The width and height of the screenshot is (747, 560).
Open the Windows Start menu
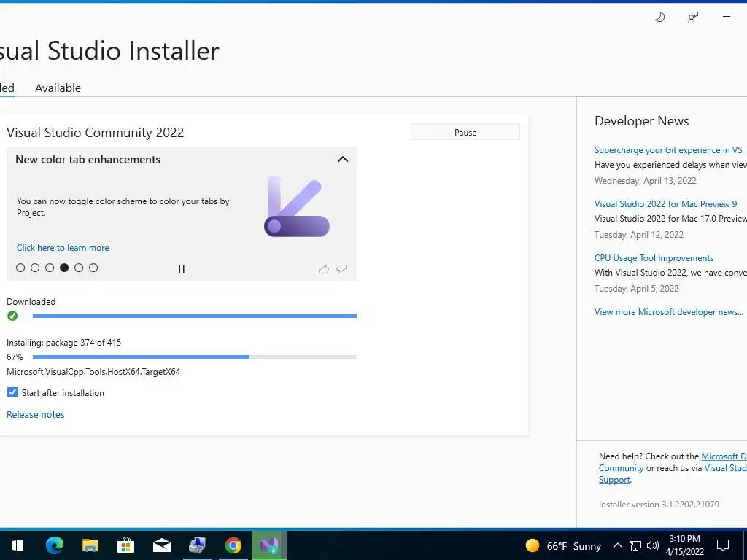[x=18, y=545]
